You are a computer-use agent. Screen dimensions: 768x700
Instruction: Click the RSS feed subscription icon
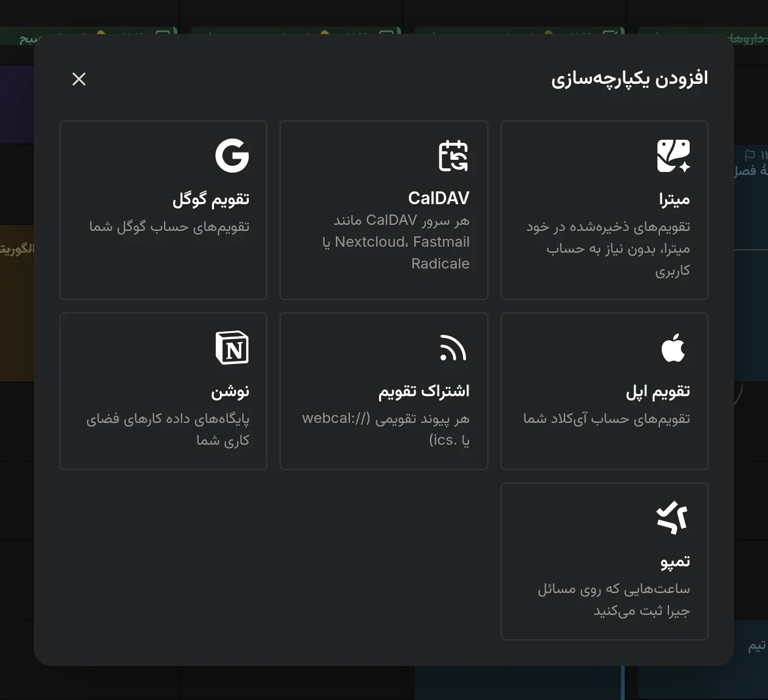(453, 348)
